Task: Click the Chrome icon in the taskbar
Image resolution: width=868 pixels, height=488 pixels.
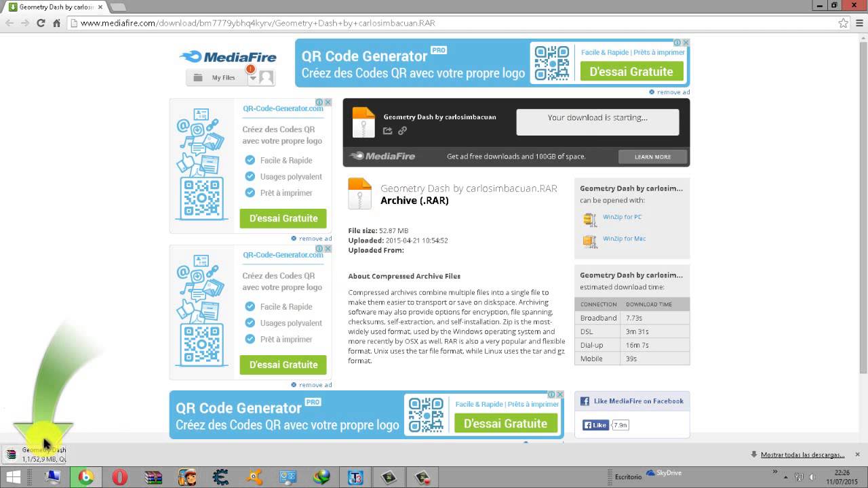Action: point(85,477)
